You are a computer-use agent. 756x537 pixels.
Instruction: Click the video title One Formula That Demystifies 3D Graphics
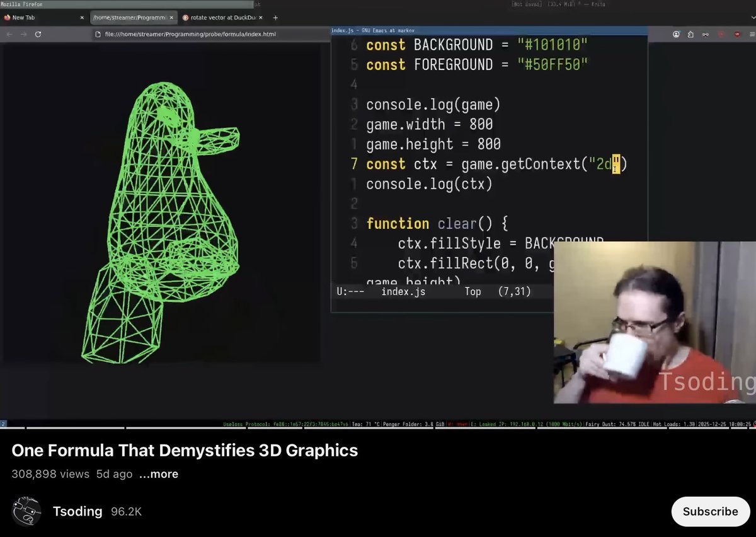point(185,451)
